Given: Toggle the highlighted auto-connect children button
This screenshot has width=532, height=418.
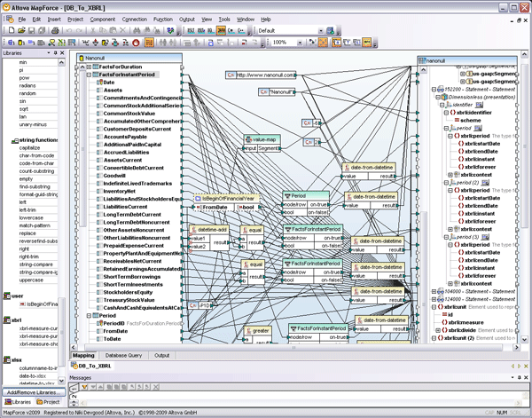Looking at the screenshot, I should [149, 43].
